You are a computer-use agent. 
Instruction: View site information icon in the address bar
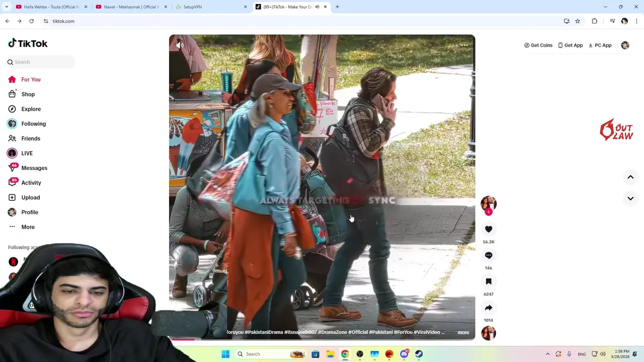[45, 21]
